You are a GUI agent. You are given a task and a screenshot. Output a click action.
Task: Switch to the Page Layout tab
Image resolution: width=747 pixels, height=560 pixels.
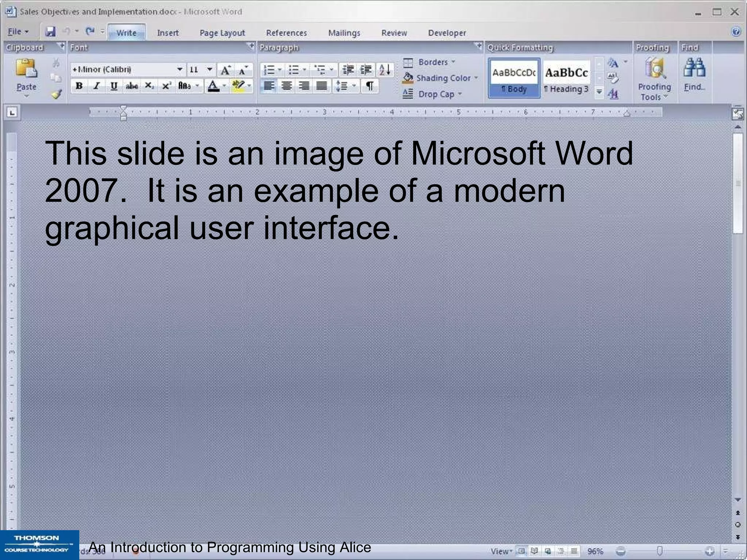point(222,33)
